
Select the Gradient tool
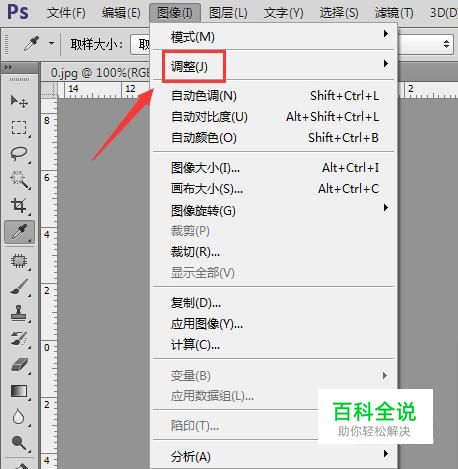(19, 391)
